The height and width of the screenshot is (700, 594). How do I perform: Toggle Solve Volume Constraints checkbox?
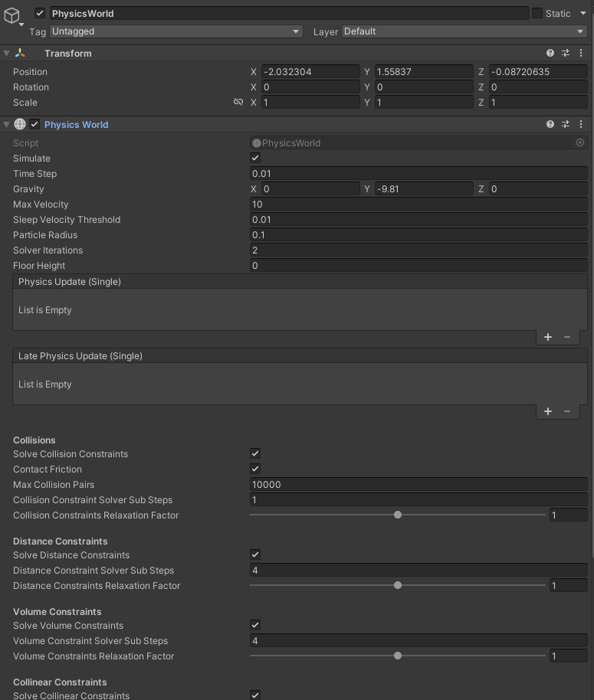[x=256, y=626]
